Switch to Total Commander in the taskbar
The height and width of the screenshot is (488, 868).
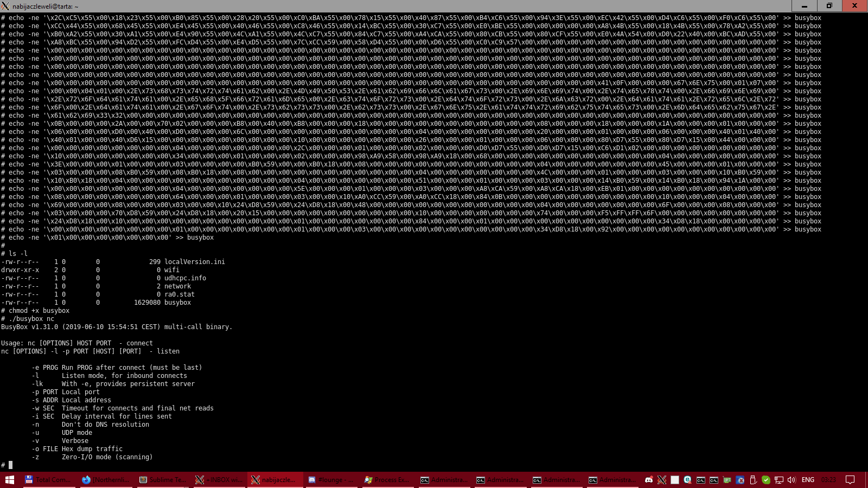(x=48, y=480)
